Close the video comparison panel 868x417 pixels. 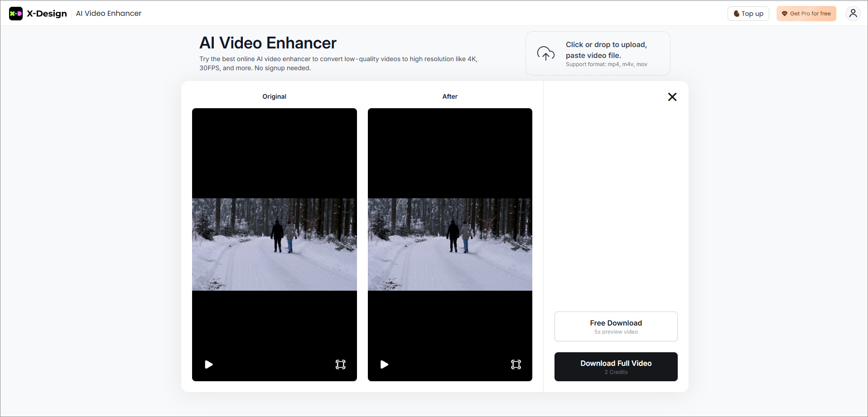click(672, 97)
